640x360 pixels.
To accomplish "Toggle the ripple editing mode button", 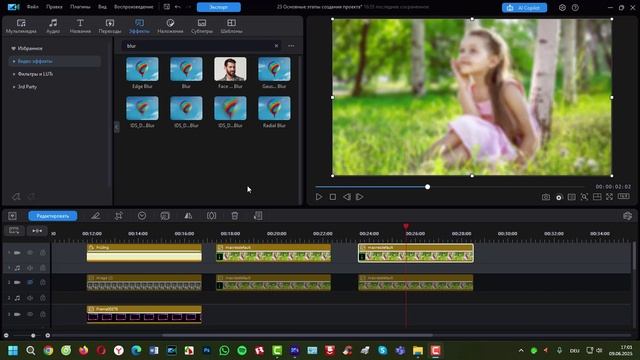I will [37, 231].
